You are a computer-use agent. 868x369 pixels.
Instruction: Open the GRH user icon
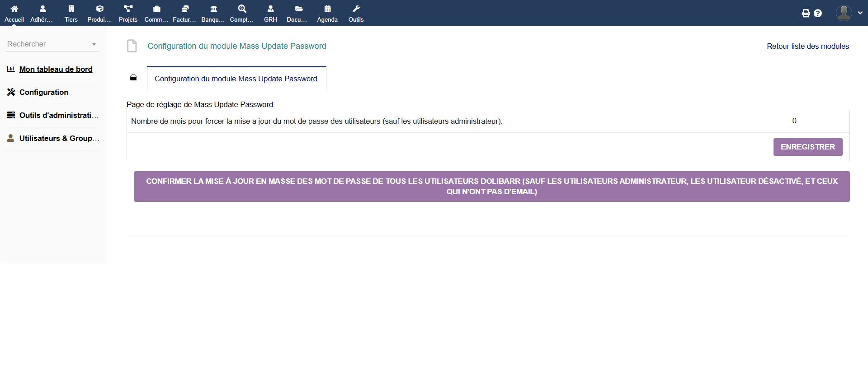(x=270, y=9)
